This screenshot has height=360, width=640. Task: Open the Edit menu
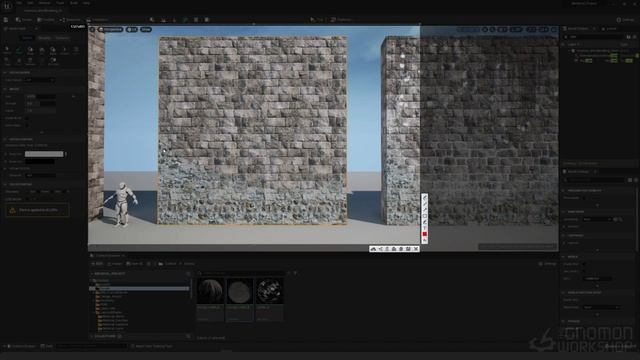coord(30,3)
